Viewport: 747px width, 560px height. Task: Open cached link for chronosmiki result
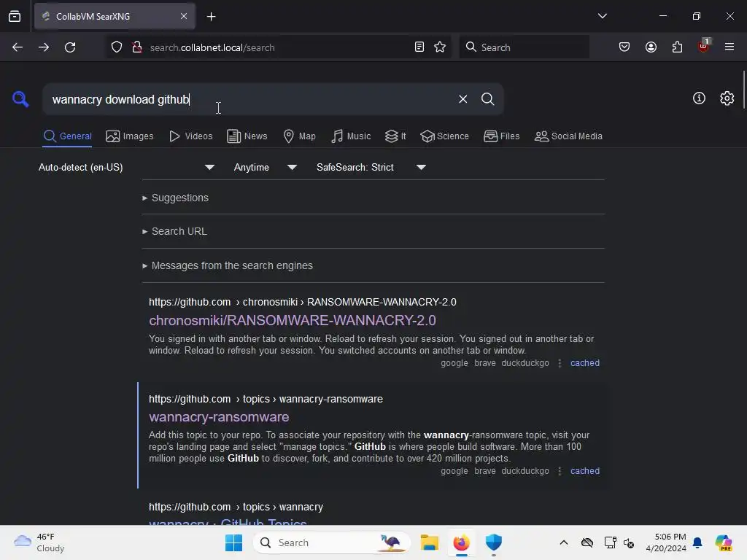pyautogui.click(x=584, y=363)
